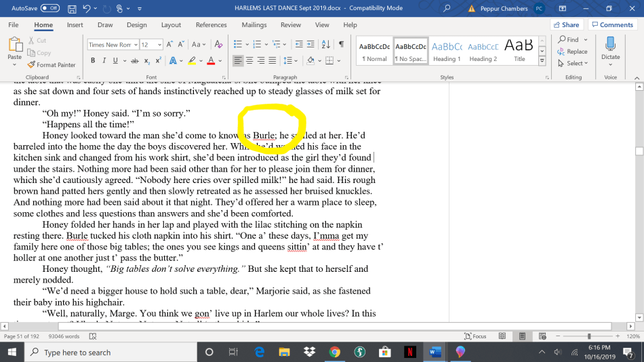Screen dimensions: 644x362
Task: Open the Comments pane button
Action: [x=611, y=25]
